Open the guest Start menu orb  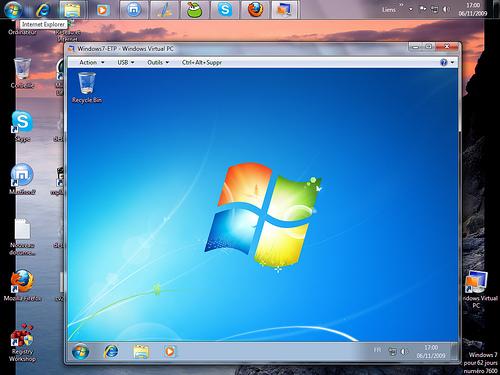pos(80,352)
